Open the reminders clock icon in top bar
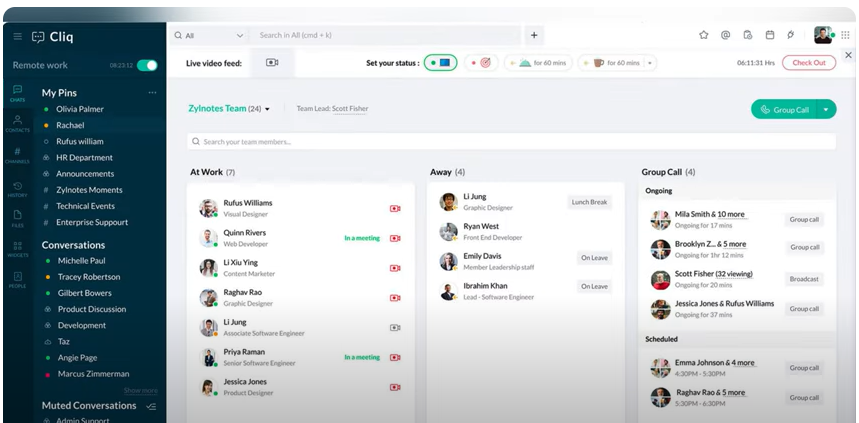 pyautogui.click(x=748, y=35)
